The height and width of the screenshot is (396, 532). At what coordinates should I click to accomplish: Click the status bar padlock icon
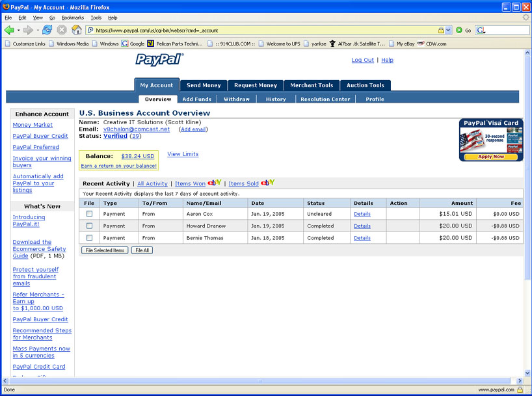[x=520, y=389]
